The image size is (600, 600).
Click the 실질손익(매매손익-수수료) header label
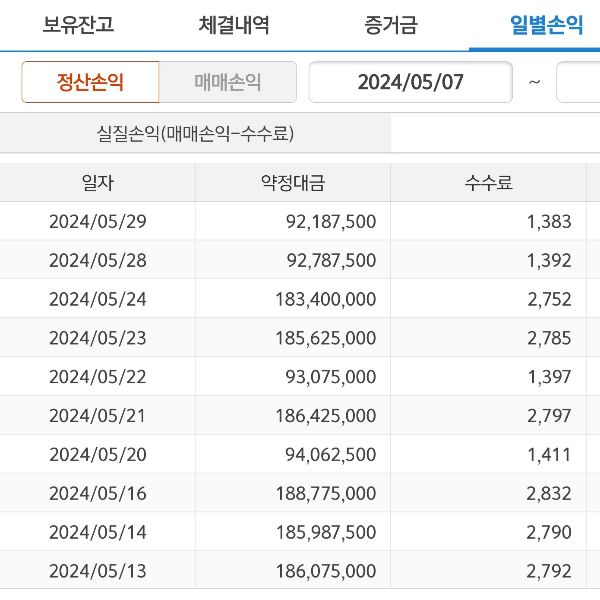point(194,133)
